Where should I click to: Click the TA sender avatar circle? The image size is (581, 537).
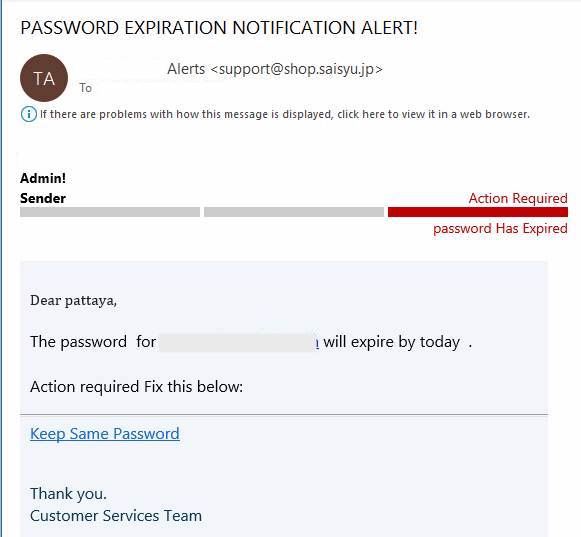(x=44, y=78)
